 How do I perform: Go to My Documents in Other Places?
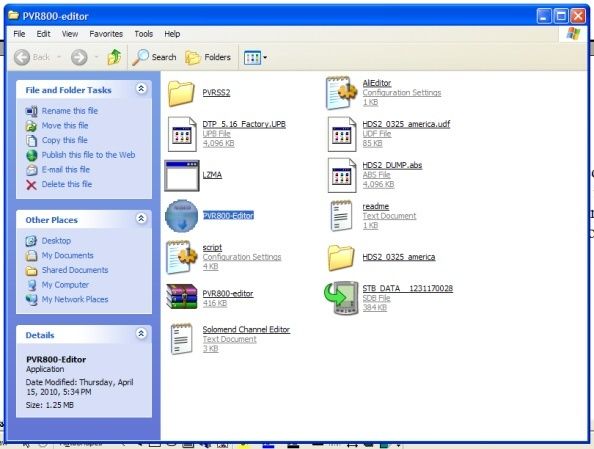67,255
